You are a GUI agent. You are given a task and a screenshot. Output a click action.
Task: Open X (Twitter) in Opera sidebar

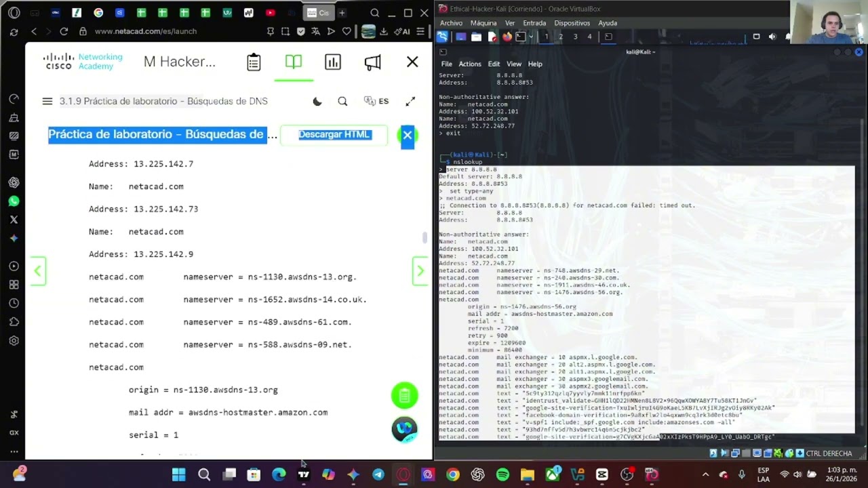[x=14, y=220]
